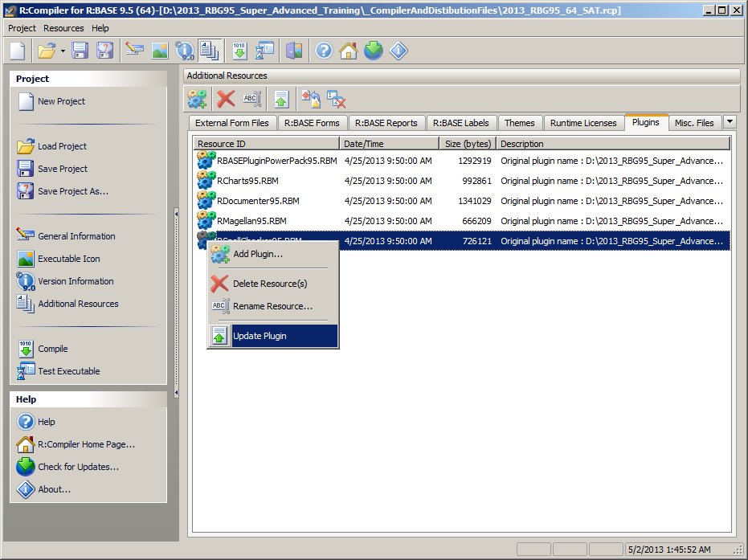Click the Save Project floppy toolbar icon
The image size is (748, 560).
click(x=80, y=51)
